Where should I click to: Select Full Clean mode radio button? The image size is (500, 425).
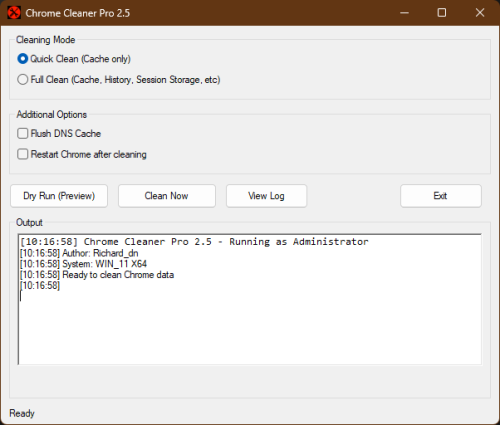click(x=23, y=80)
